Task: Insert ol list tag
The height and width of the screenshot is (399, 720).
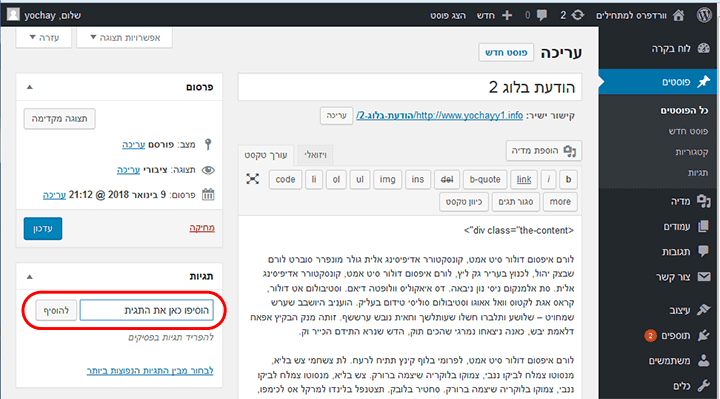Action: [x=336, y=180]
